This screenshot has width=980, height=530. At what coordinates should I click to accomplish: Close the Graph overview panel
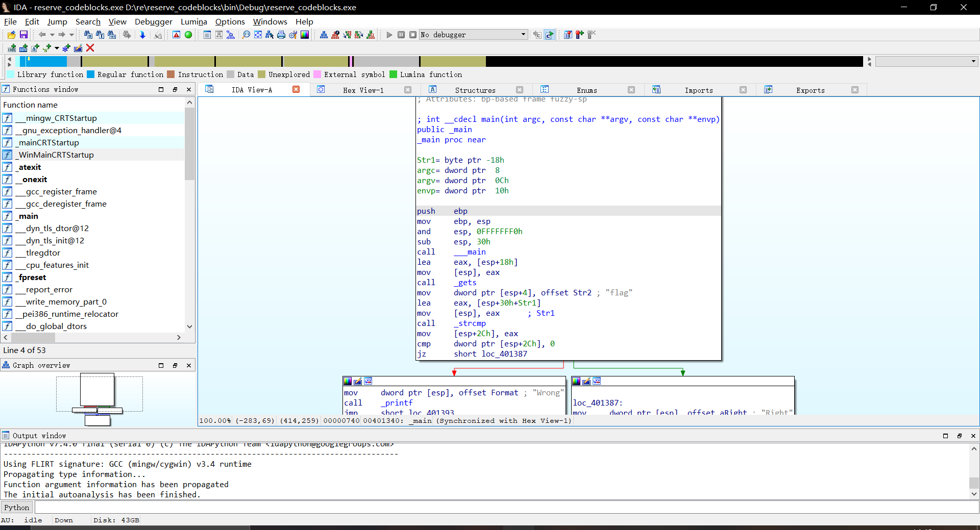click(x=189, y=365)
